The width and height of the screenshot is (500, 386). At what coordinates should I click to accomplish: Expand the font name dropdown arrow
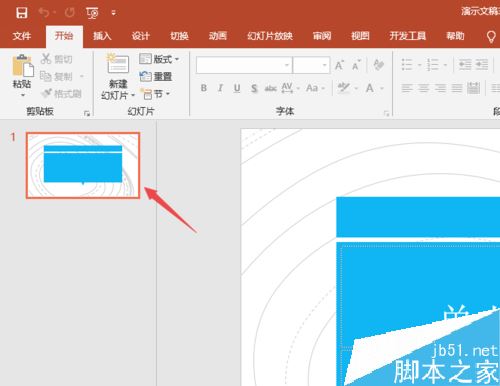tap(287, 65)
